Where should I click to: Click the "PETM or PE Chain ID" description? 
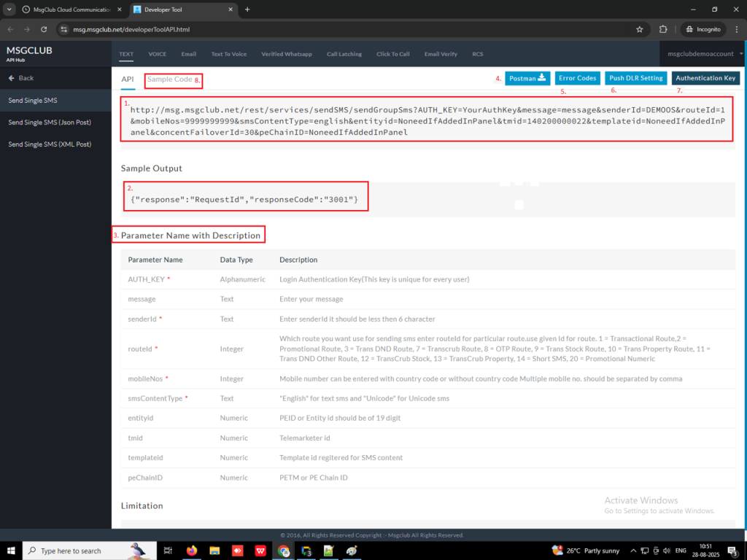(x=314, y=478)
